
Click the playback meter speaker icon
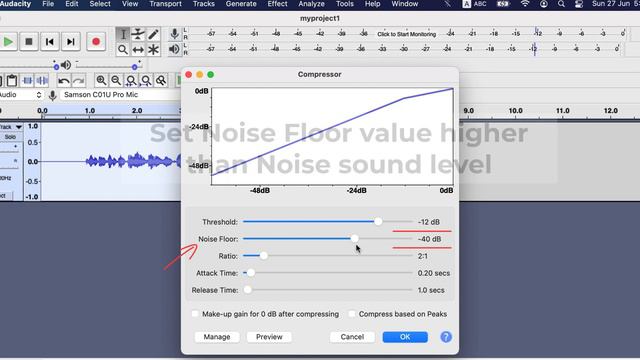coord(174,49)
